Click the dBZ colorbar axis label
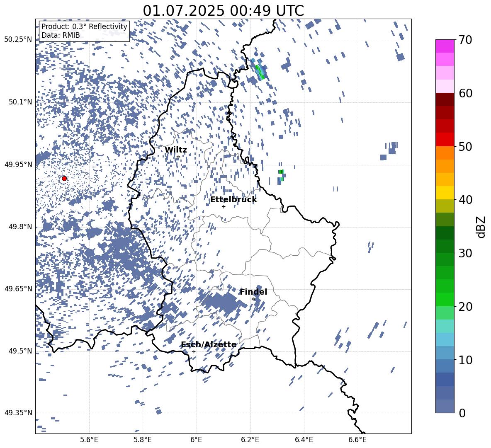 click(481, 227)
